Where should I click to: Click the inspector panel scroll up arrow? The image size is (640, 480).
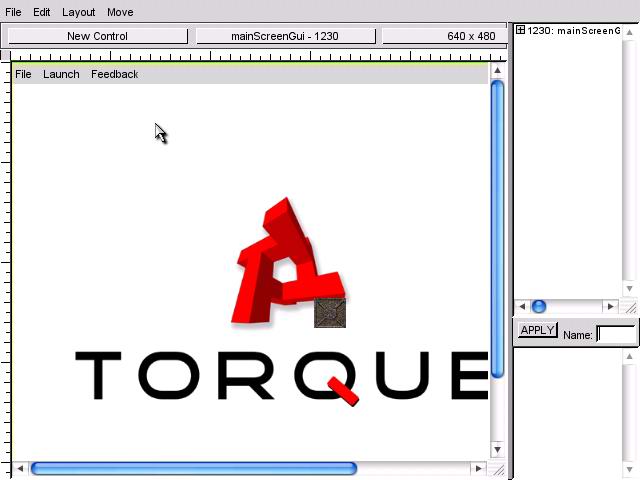pyautogui.click(x=629, y=356)
